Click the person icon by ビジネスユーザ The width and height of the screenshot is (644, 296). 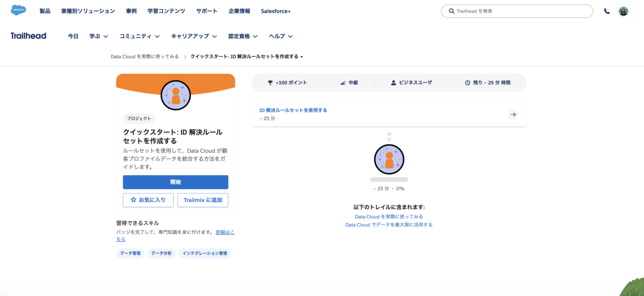393,83
